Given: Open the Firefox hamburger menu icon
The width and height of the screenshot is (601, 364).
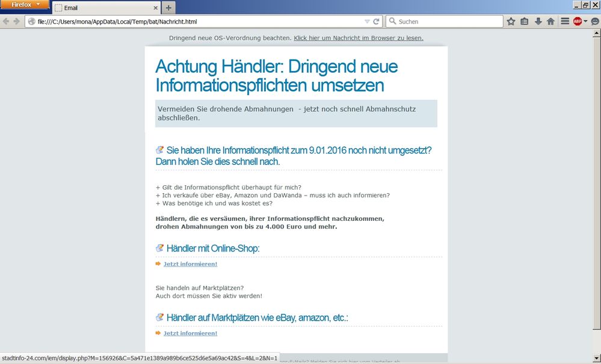Looking at the screenshot, I should click(x=564, y=21).
